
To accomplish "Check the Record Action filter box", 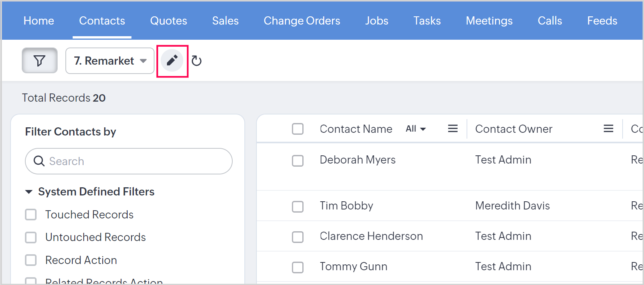I will coord(31,260).
